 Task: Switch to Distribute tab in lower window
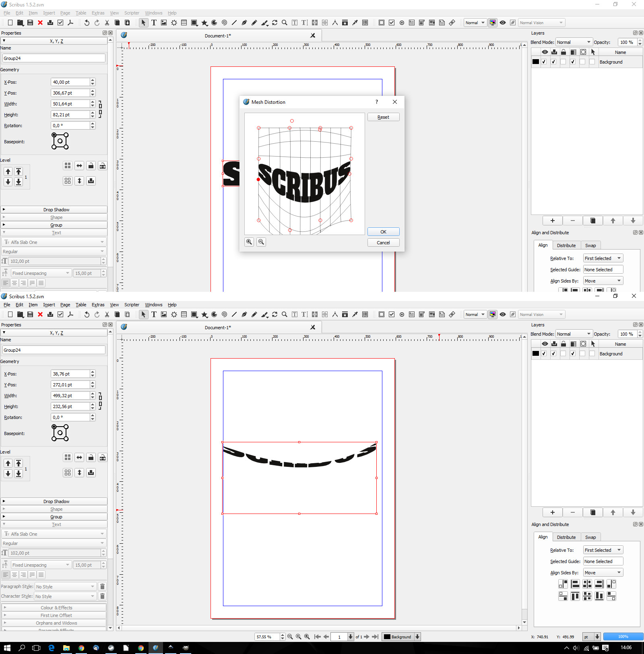[x=566, y=537]
